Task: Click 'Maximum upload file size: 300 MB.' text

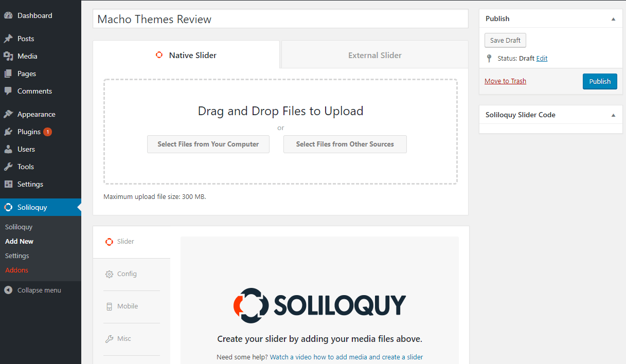Action: tap(155, 196)
